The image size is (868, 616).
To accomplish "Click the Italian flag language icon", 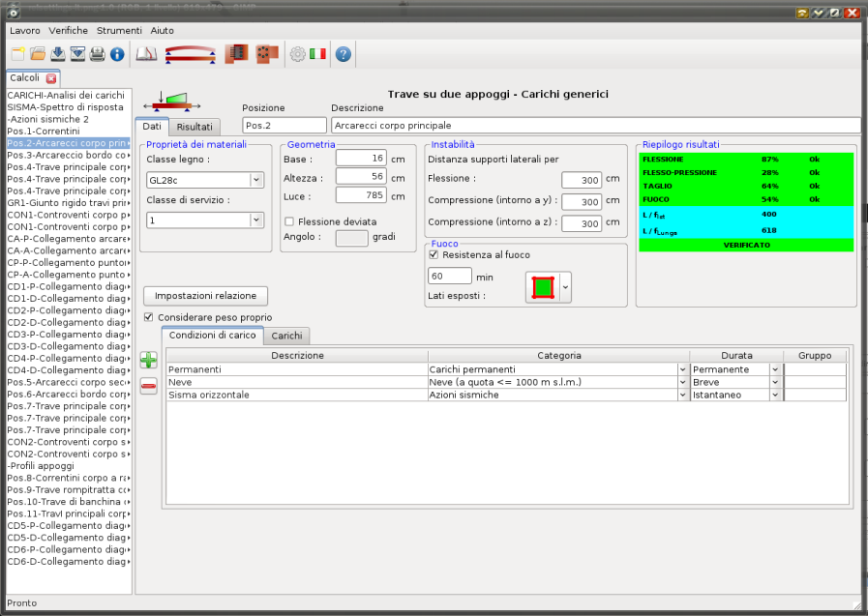I will [x=317, y=54].
